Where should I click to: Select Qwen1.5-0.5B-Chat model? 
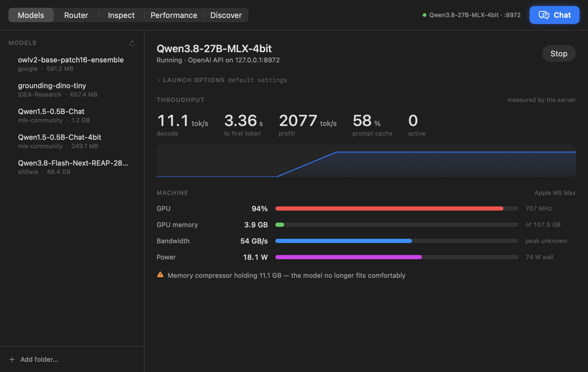[72, 115]
